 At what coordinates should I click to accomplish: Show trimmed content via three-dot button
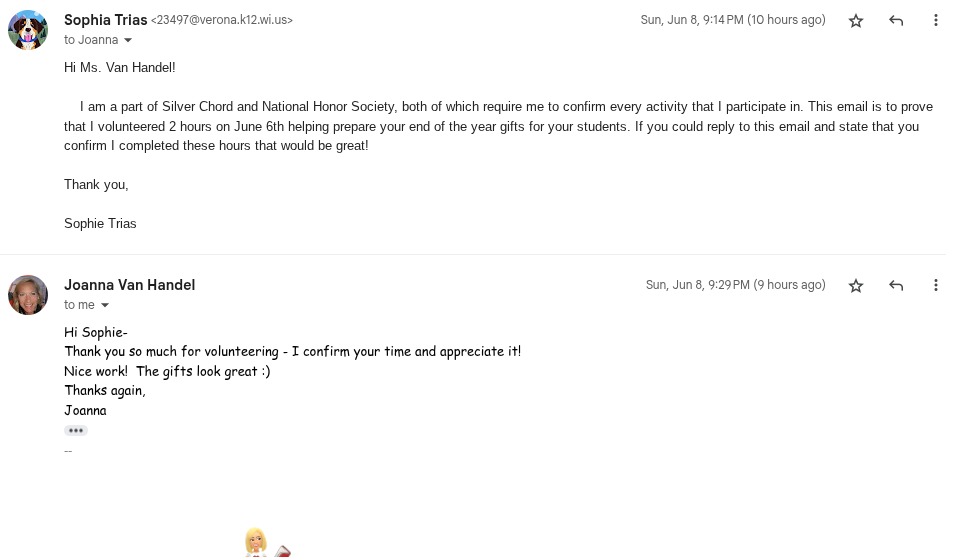tap(76, 430)
